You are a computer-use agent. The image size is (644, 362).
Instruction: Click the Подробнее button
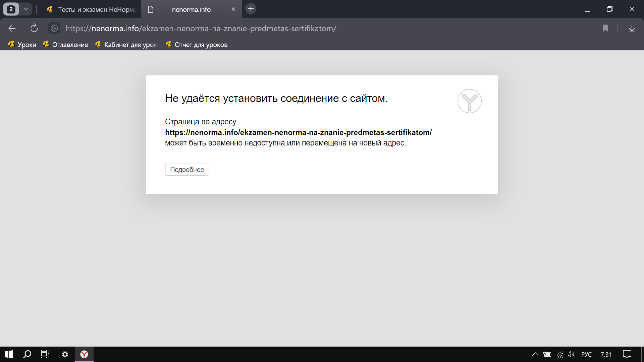(187, 170)
